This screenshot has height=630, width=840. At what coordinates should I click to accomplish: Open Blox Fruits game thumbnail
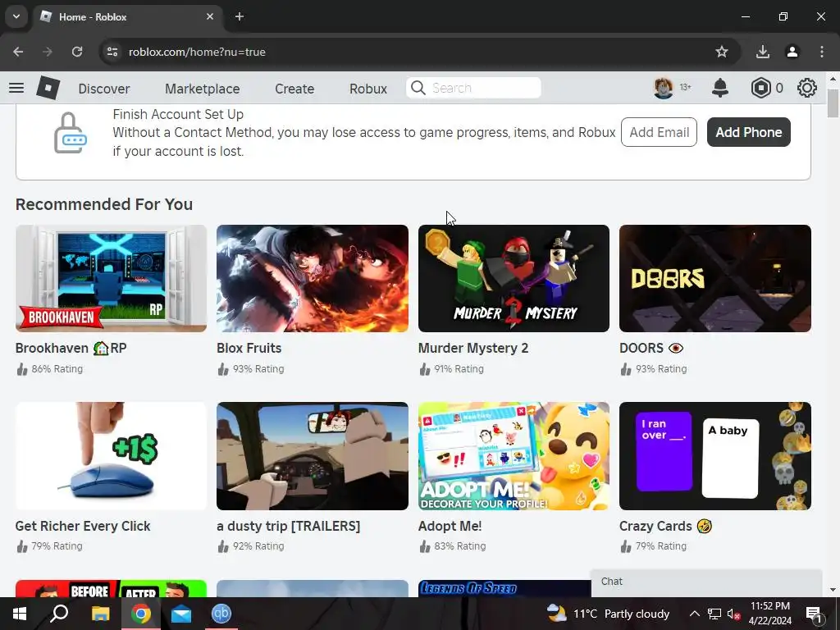pyautogui.click(x=313, y=279)
